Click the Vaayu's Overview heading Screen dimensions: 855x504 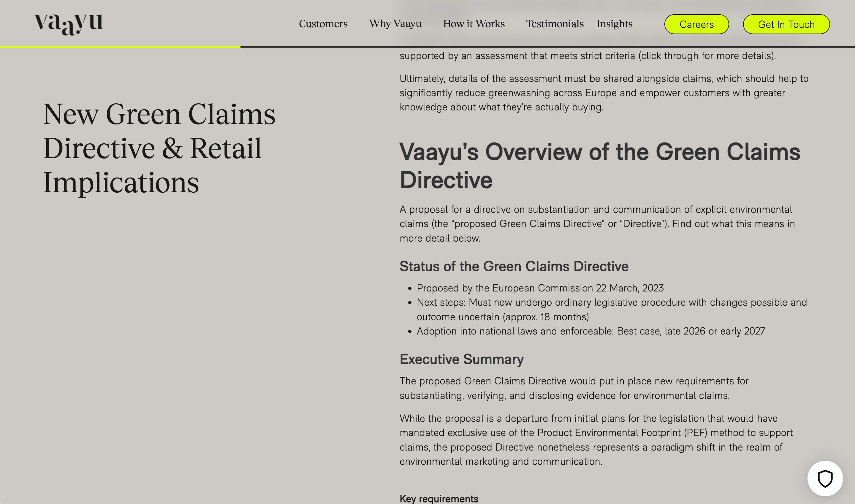[x=600, y=165]
